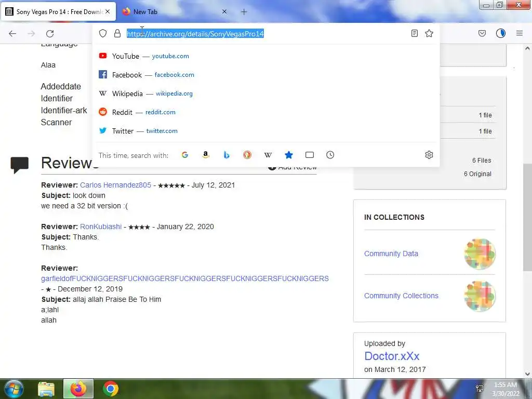
Task: Open Firefox application menu
Action: (520, 33)
